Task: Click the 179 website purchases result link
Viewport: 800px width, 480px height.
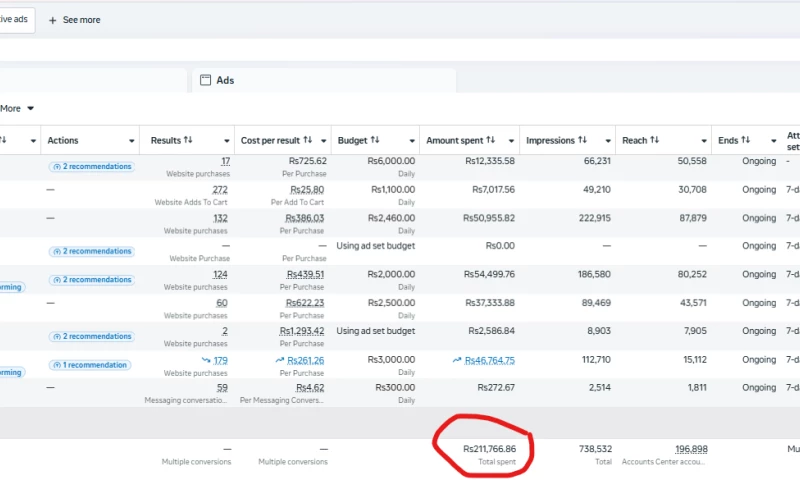Action: (220, 361)
